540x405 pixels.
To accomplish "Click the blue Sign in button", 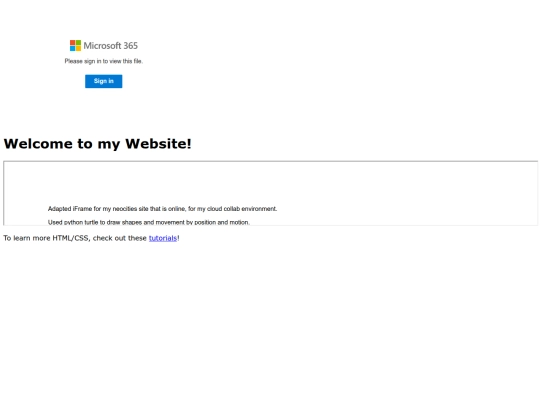I will pyautogui.click(x=104, y=81).
